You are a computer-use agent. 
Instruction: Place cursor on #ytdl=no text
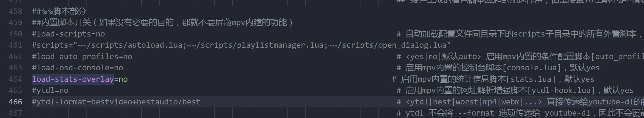point(50,91)
